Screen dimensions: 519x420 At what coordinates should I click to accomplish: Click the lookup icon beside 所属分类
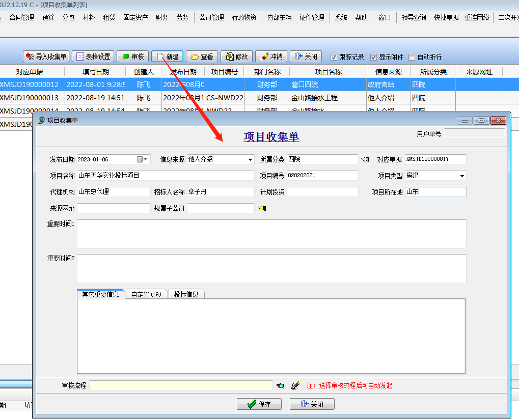[365, 159]
